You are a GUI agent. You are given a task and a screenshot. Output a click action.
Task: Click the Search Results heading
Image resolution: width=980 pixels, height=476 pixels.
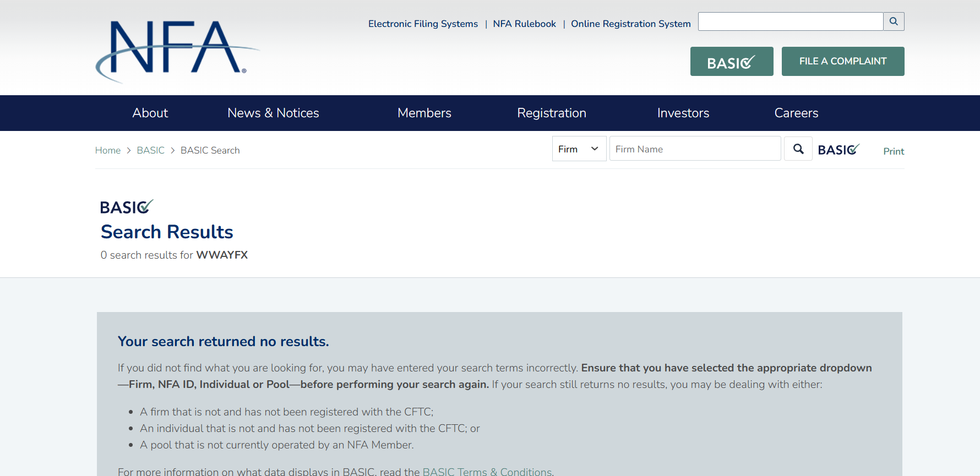pyautogui.click(x=167, y=232)
